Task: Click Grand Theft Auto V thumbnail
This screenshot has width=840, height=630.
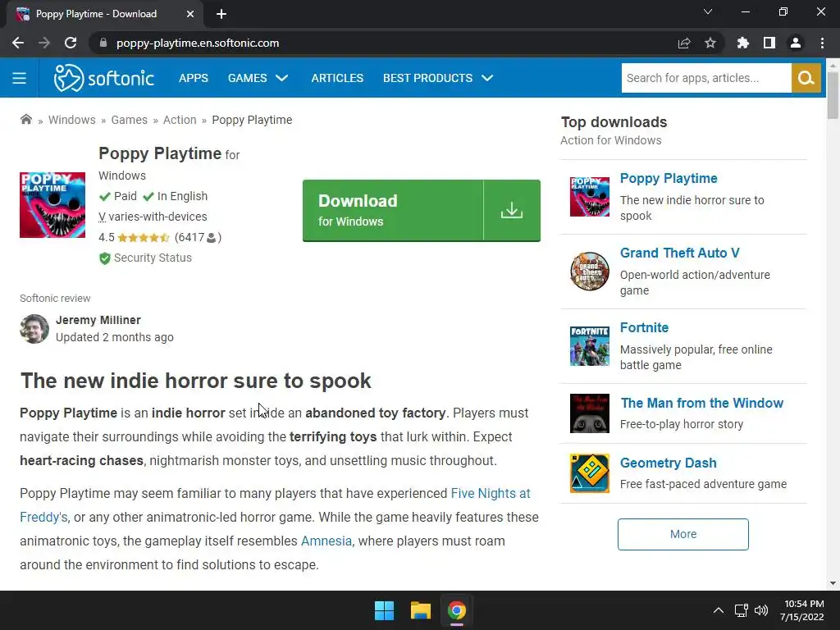Action: (589, 272)
